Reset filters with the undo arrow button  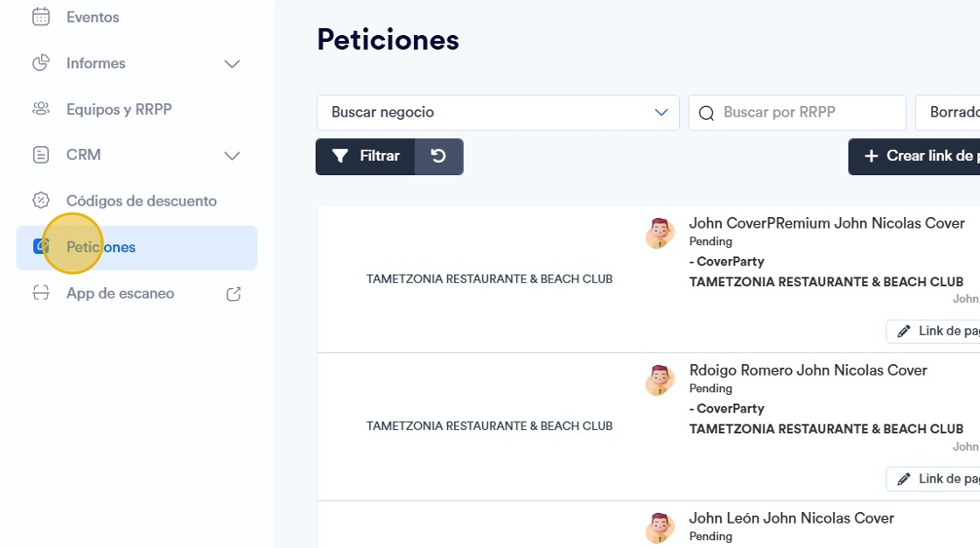438,157
